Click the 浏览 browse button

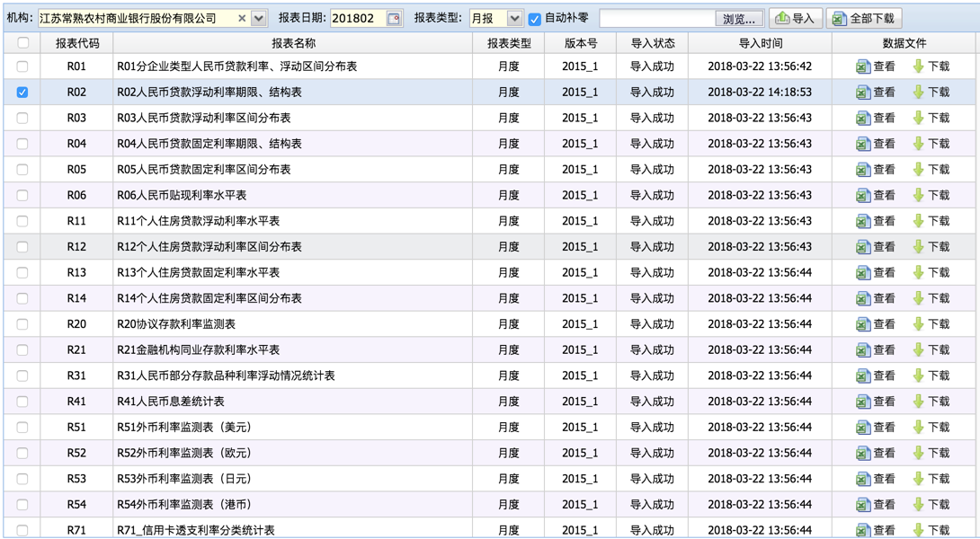point(739,18)
